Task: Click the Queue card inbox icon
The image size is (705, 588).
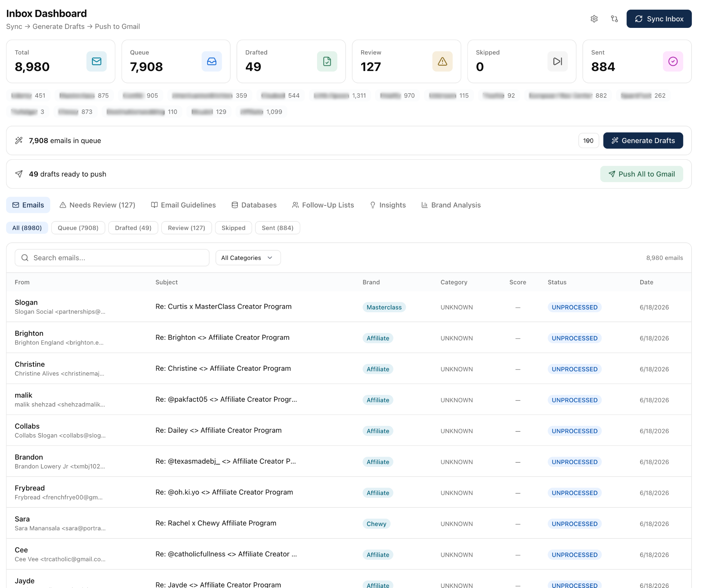Action: pyautogui.click(x=212, y=61)
